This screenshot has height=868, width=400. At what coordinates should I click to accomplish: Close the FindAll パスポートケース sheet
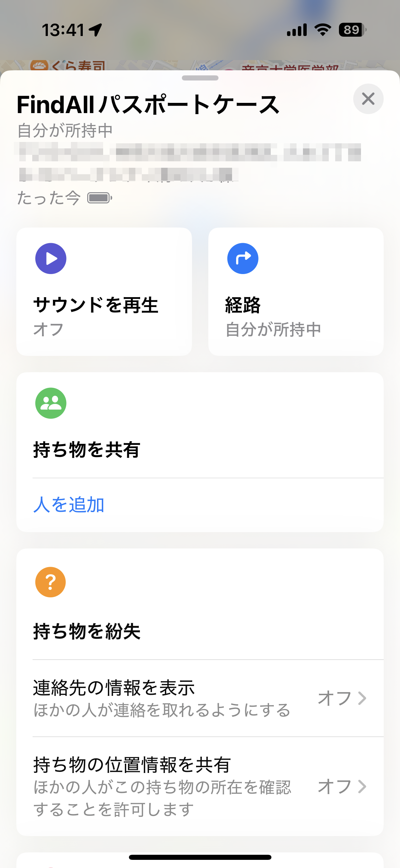[368, 99]
